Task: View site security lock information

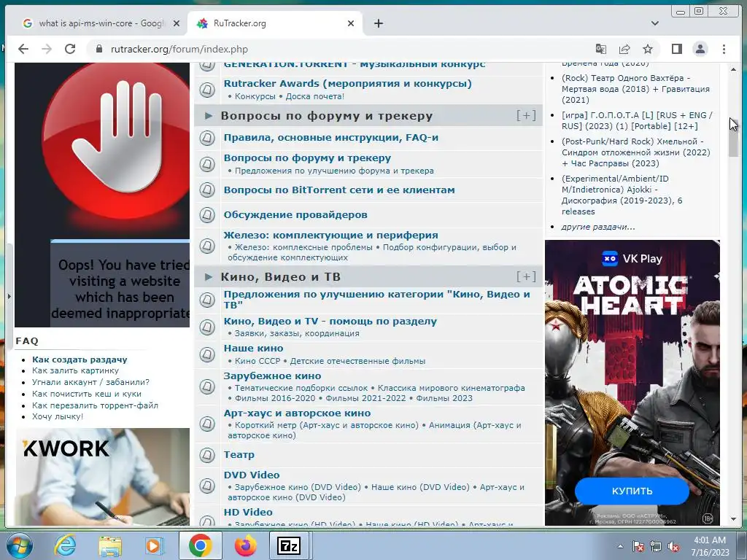Action: pos(99,49)
